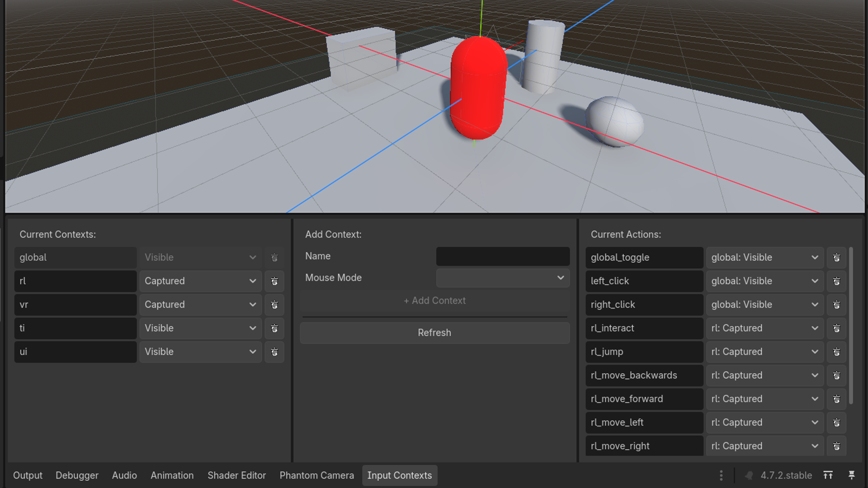This screenshot has width=868, height=488.
Task: Switch to the Phantom Camera tab
Action: (316, 475)
